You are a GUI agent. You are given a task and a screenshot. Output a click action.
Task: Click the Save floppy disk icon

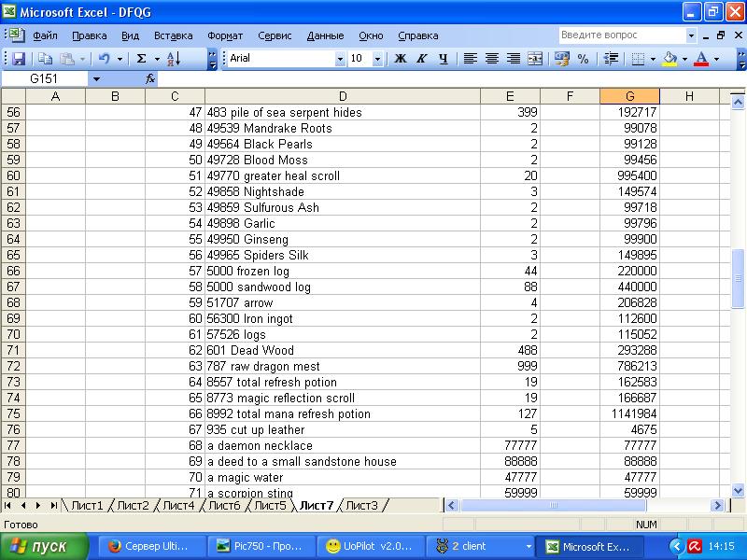click(19, 59)
